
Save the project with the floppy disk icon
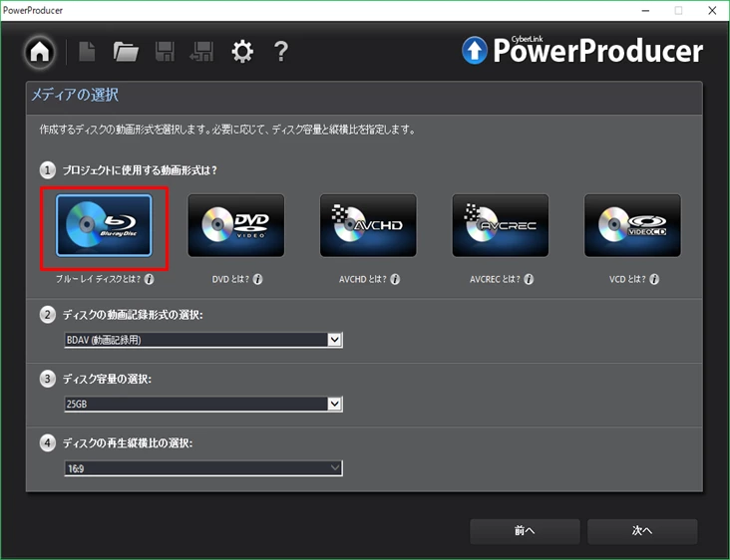[165, 52]
